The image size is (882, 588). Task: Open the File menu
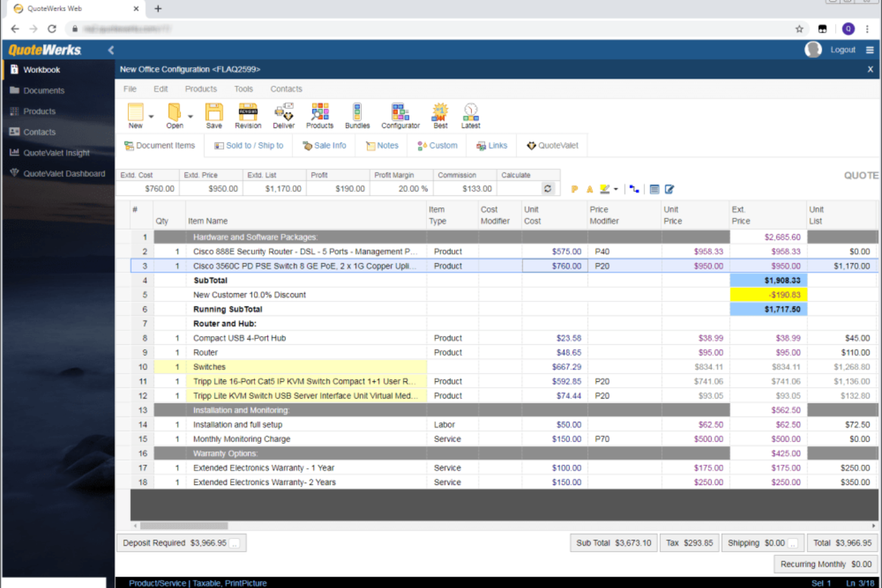tap(129, 89)
